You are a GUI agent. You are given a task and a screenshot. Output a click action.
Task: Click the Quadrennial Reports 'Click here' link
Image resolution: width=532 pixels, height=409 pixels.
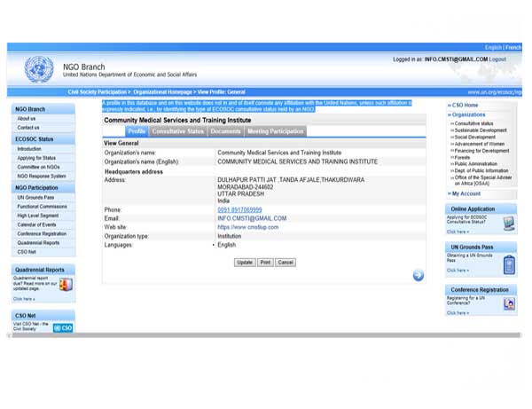coord(24,299)
